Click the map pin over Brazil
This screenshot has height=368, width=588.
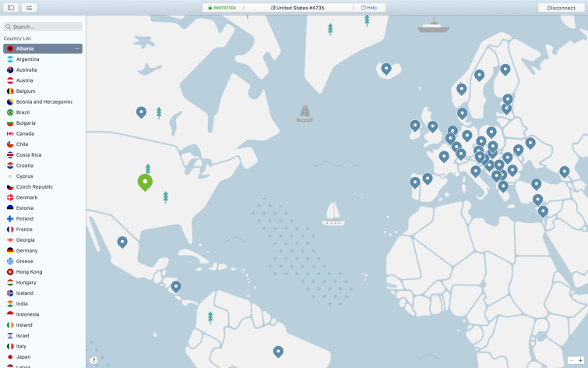(x=278, y=352)
